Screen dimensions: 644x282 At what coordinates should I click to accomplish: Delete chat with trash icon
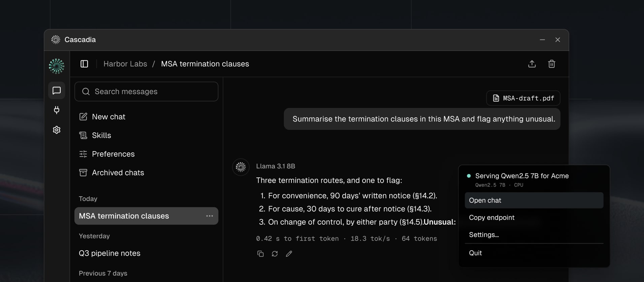tap(551, 64)
